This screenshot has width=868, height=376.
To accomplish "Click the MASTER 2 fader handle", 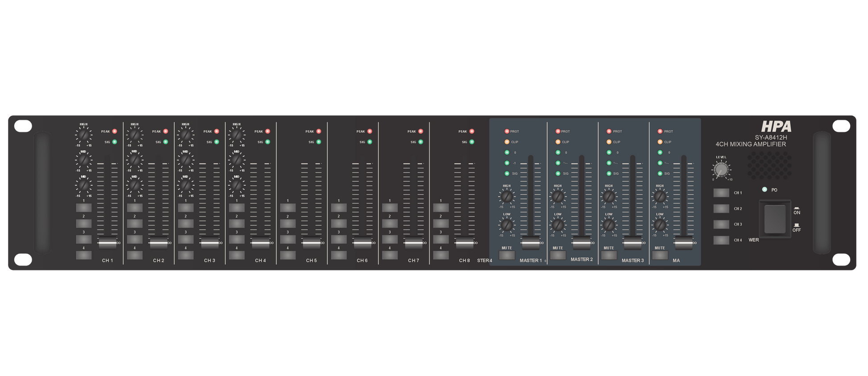I will pyautogui.click(x=582, y=243).
